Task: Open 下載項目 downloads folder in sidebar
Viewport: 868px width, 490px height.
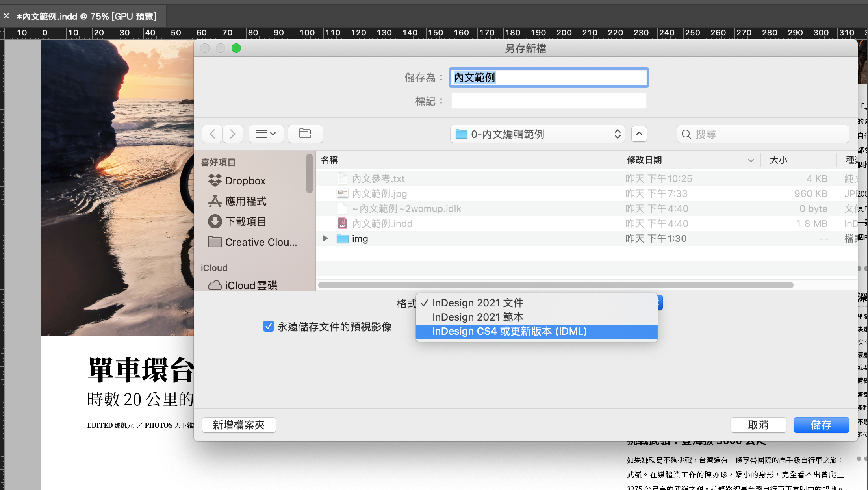Action: click(x=246, y=222)
